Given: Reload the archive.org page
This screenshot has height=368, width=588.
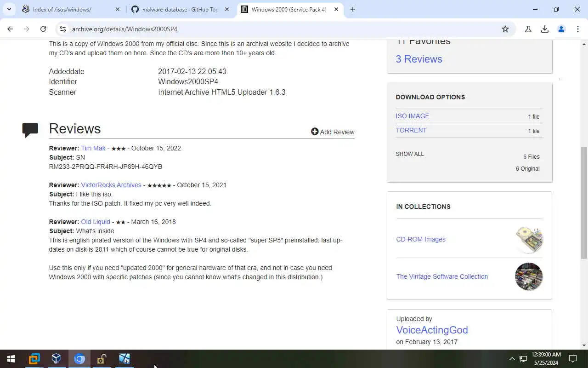Looking at the screenshot, I should [43, 29].
